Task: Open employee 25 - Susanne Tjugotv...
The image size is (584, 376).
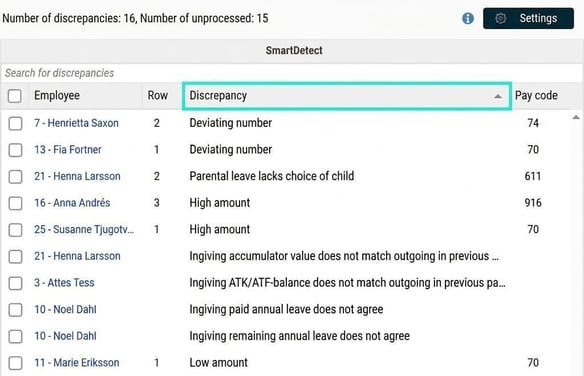Action: [84, 229]
